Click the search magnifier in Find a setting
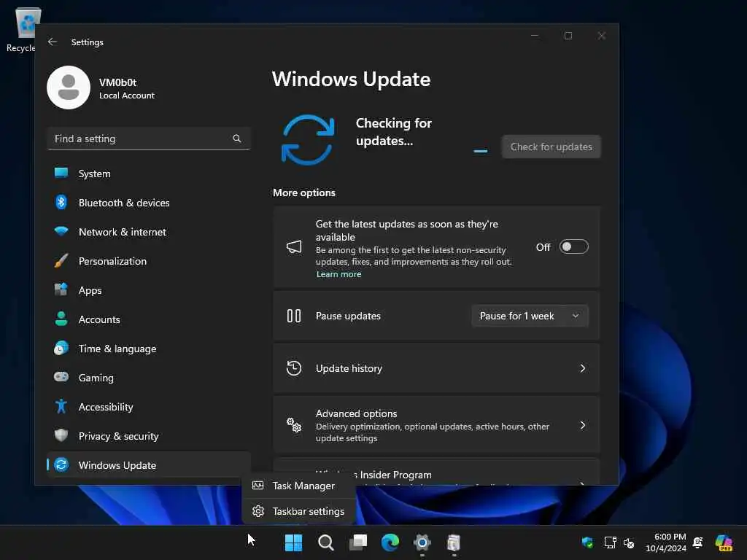 [237, 139]
